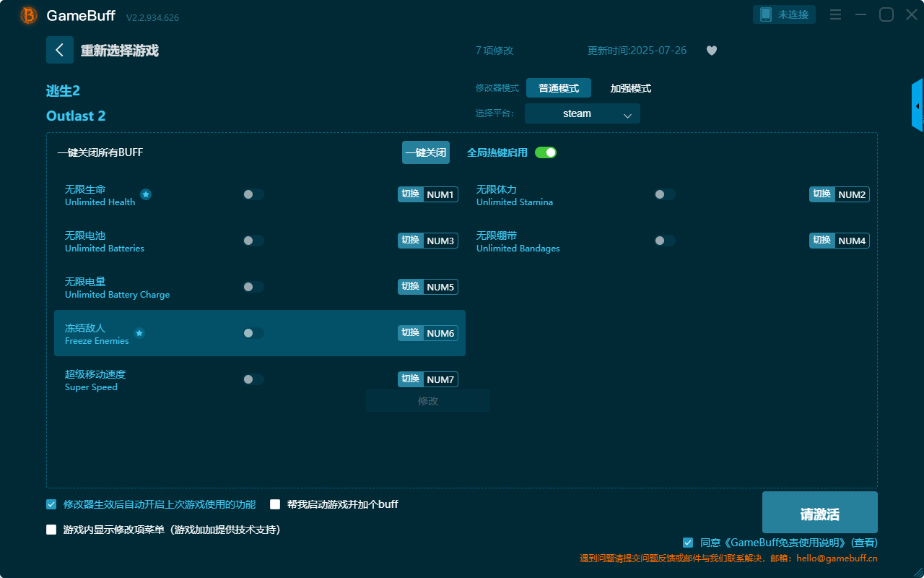Open the hamburger menu icon

pos(835,14)
